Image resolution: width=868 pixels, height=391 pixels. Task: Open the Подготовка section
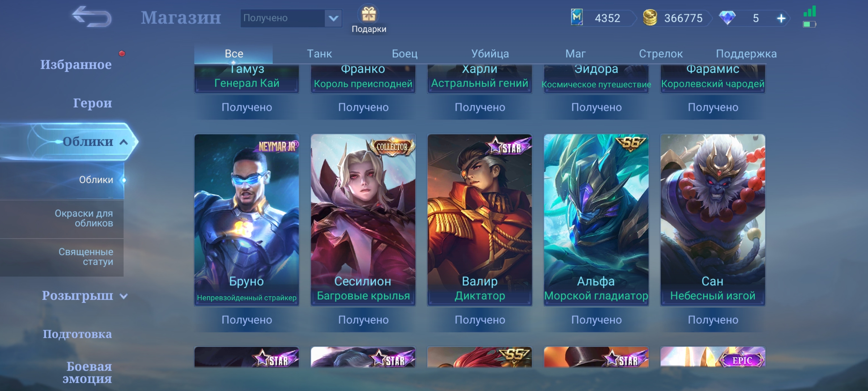click(x=77, y=334)
